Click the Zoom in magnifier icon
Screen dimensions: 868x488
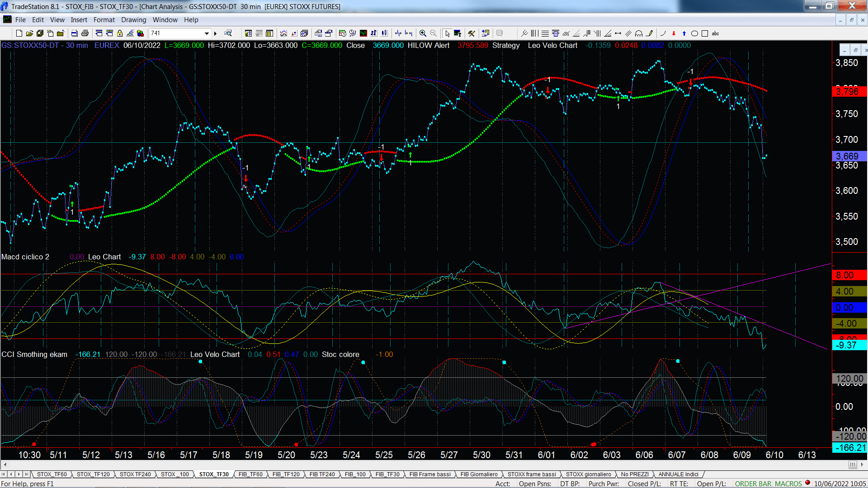[423, 33]
